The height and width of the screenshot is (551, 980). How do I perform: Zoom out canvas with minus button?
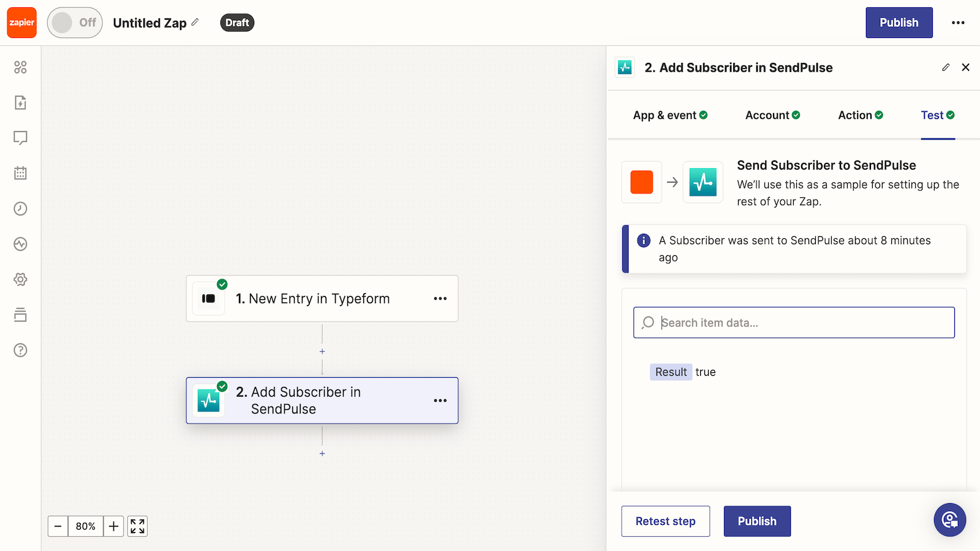58,527
